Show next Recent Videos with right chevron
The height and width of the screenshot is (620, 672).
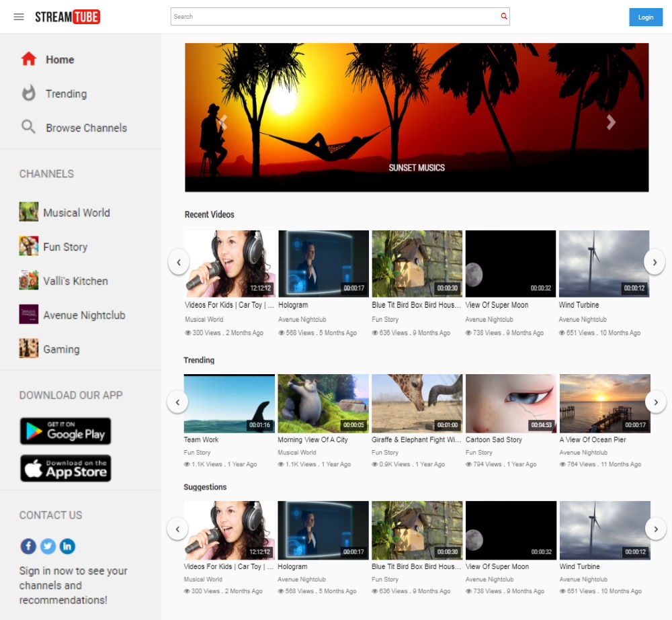coord(655,262)
